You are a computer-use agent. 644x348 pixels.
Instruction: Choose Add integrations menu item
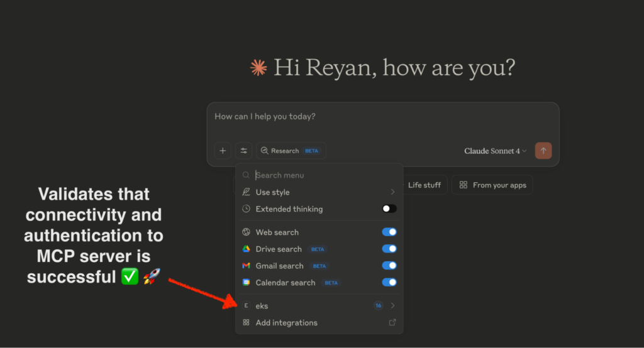319,322
